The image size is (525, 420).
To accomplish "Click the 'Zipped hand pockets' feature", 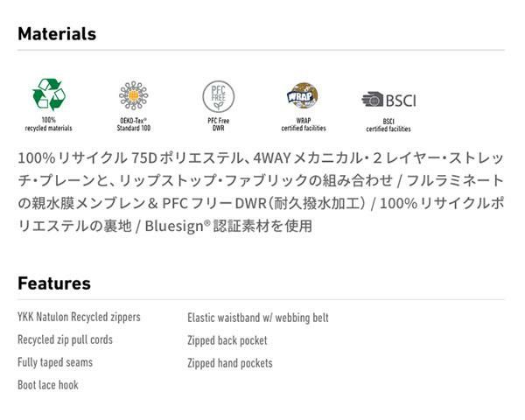I will [x=230, y=363].
